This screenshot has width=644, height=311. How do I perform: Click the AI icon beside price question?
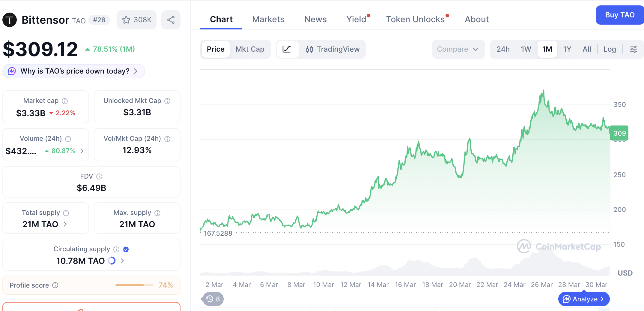[x=12, y=71]
